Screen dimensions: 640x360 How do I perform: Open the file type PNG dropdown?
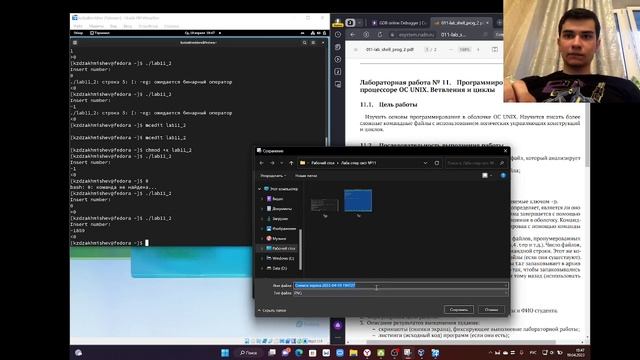click(x=400, y=293)
